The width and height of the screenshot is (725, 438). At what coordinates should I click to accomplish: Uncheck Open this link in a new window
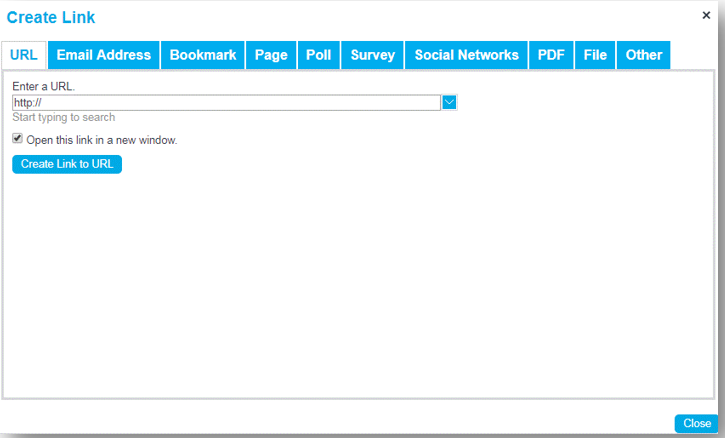click(18, 138)
